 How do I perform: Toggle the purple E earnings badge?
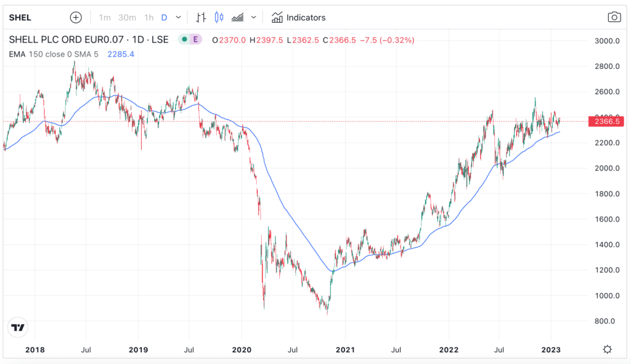click(196, 39)
